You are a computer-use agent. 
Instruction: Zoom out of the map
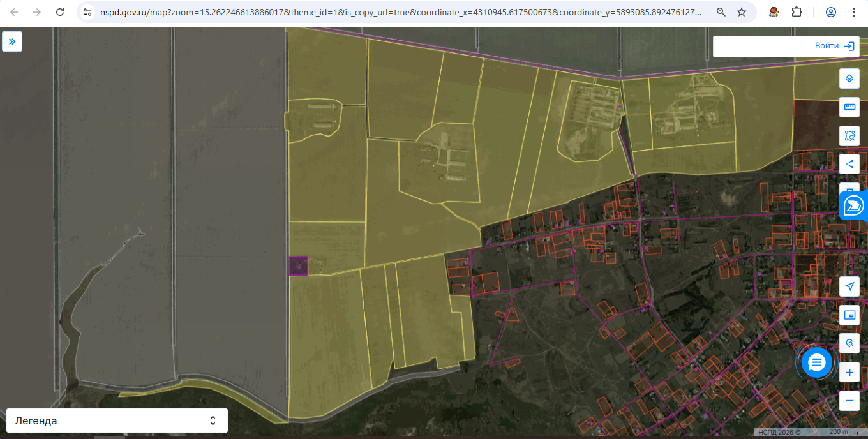point(849,401)
